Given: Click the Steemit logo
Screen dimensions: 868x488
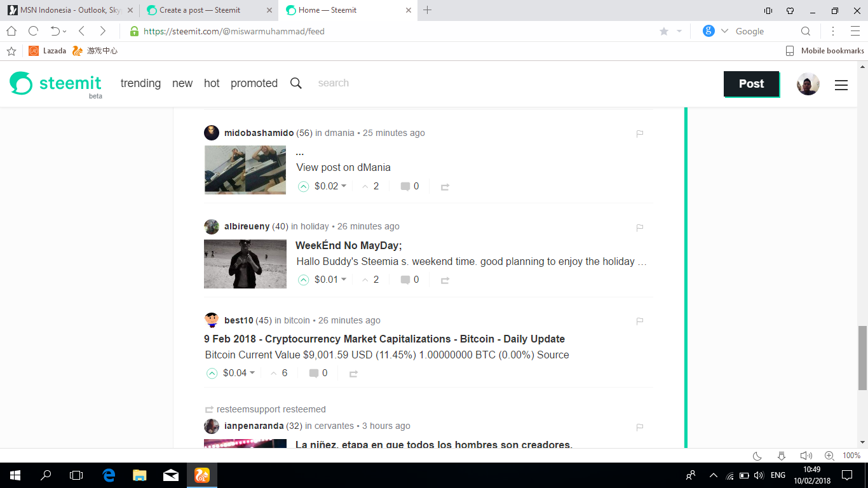Looking at the screenshot, I should (x=55, y=83).
